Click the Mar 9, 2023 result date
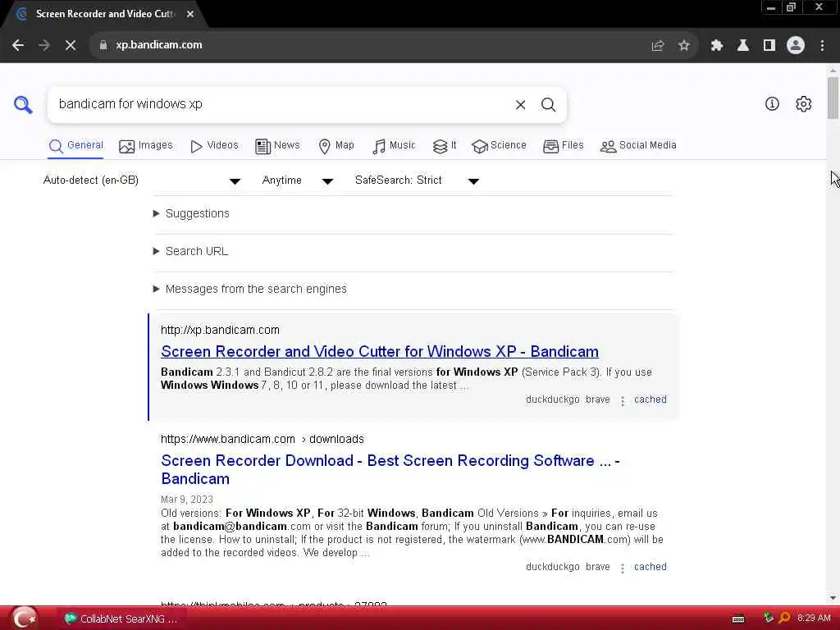 click(x=187, y=500)
